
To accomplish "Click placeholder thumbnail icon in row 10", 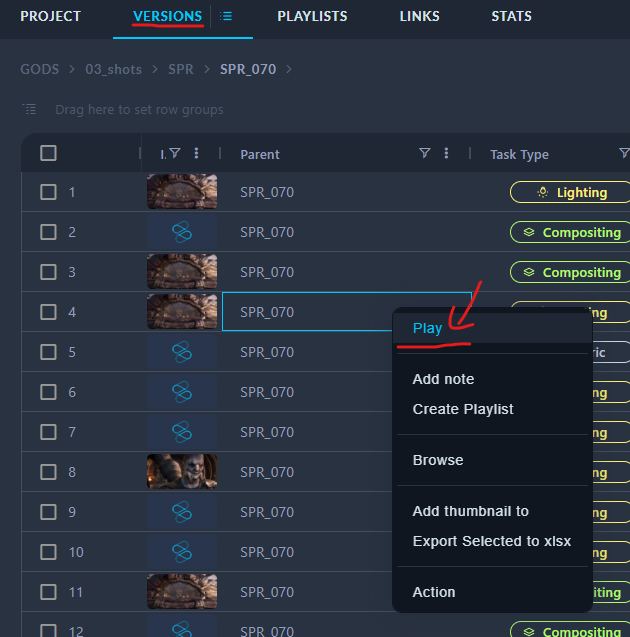I will coord(182,552).
